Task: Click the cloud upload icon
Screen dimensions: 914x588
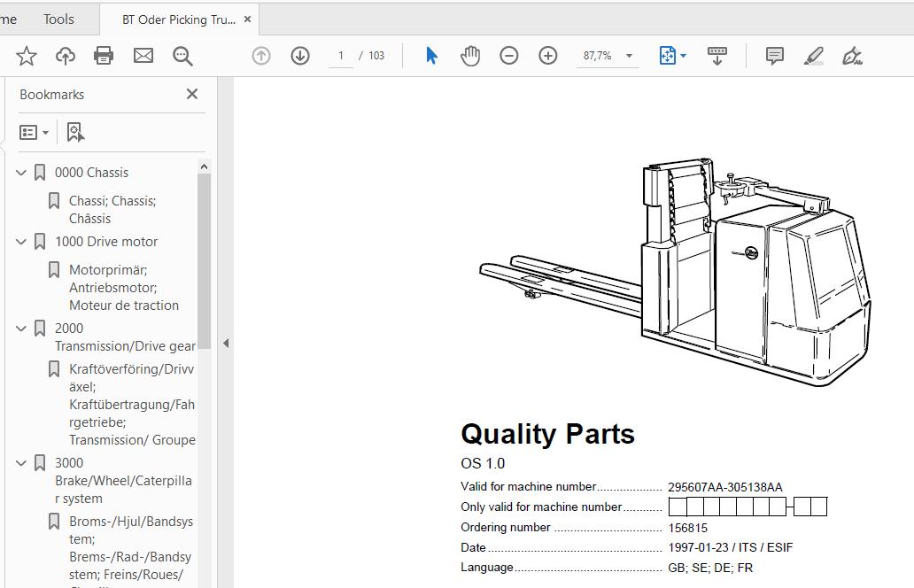Action: pos(66,56)
